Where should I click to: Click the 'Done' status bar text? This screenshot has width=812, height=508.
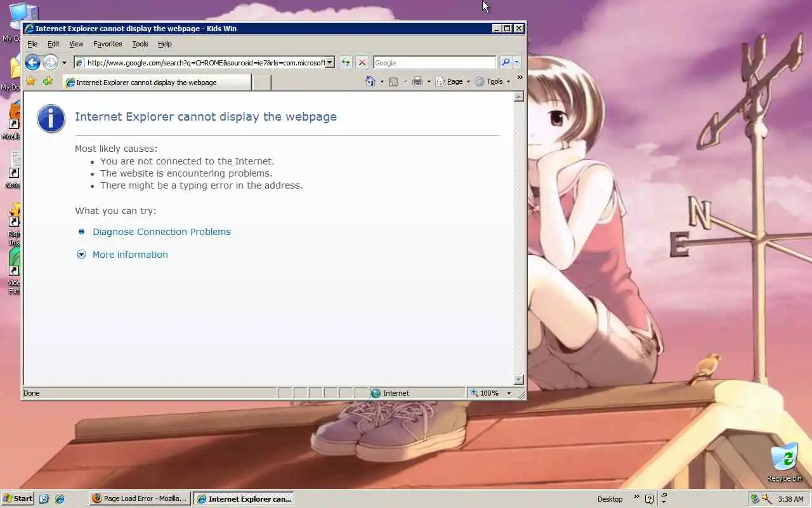click(x=32, y=393)
